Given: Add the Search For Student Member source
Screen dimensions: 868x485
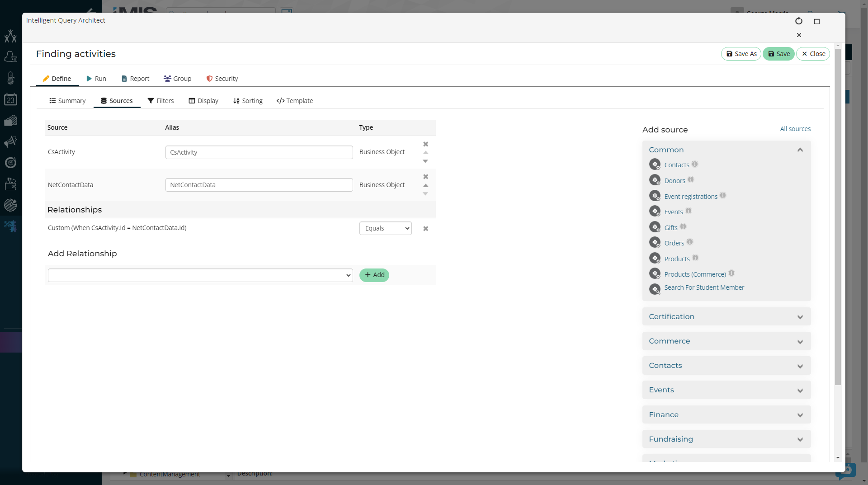Looking at the screenshot, I should [704, 287].
